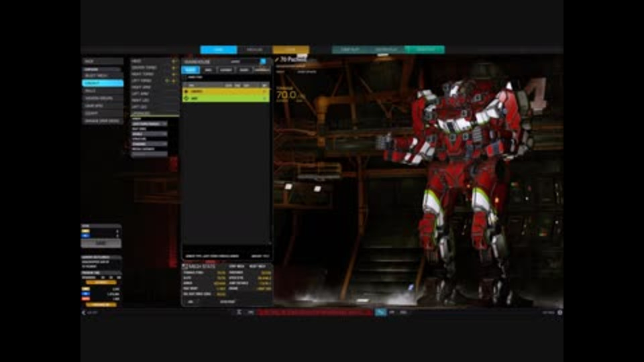Viewport: 644px width, 362px height.
Task: Open Manage Drop Decks
Action: 102,121
